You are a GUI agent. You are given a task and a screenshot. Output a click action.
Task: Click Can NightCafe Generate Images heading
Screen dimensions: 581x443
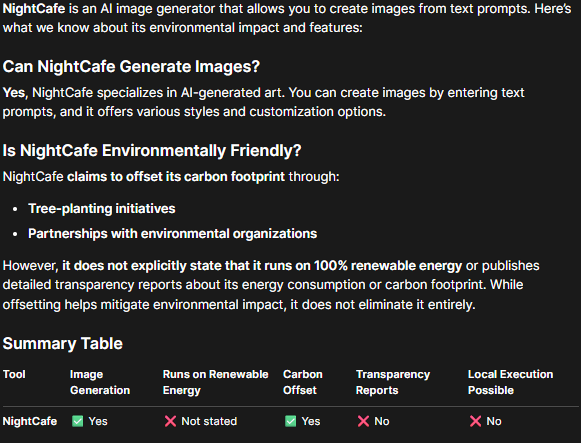tap(131, 67)
